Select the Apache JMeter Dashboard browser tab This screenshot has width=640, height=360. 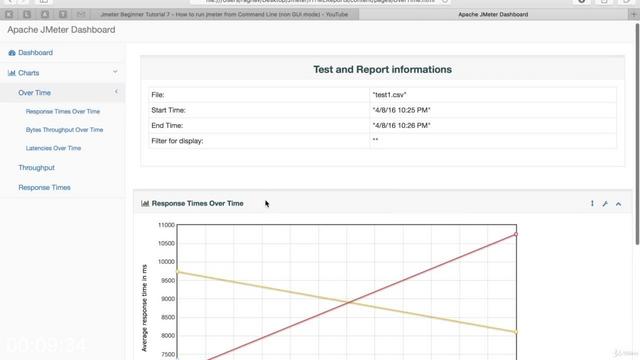point(493,14)
